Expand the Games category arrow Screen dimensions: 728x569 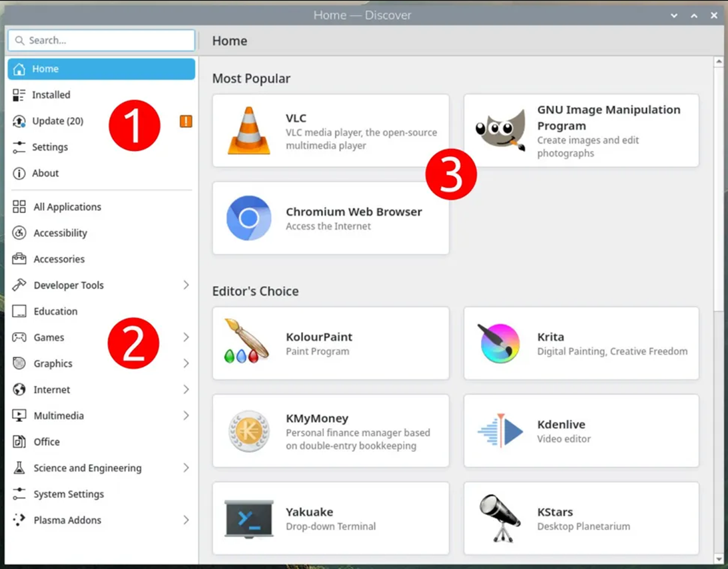click(186, 337)
